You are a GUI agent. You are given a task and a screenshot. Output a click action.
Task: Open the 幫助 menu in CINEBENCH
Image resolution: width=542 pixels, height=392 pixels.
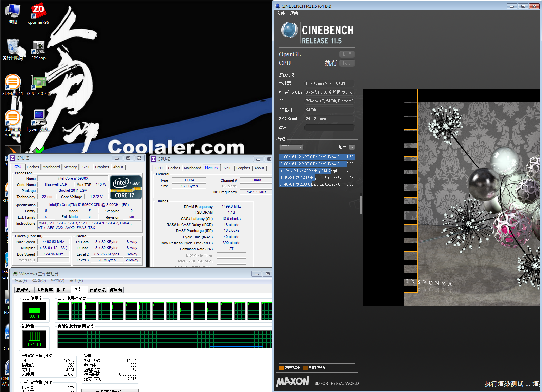click(x=294, y=13)
